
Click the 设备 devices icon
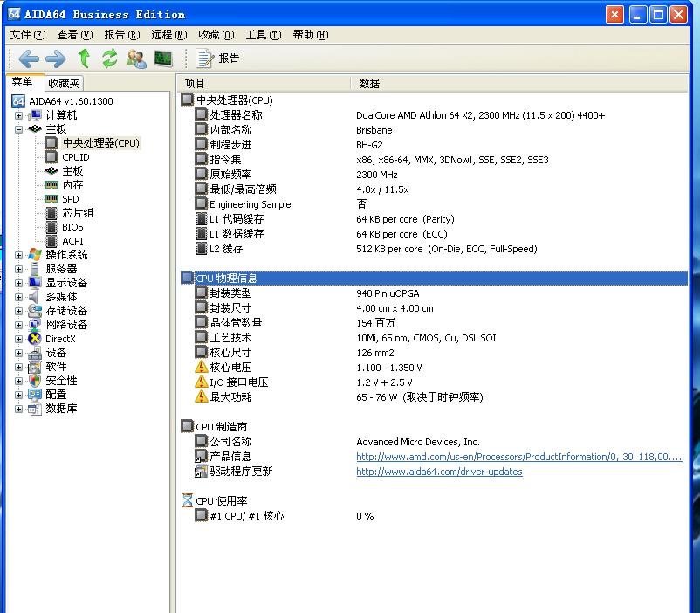35,353
